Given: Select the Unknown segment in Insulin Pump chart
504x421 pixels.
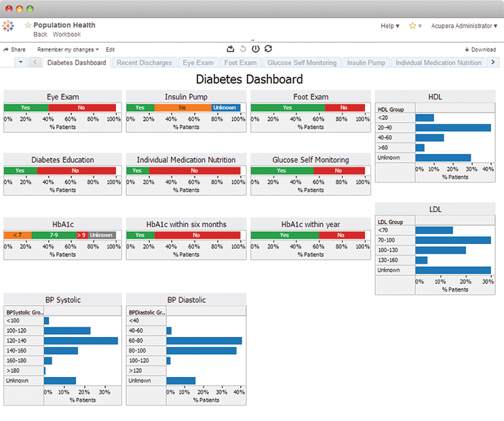Looking at the screenshot, I should [x=226, y=108].
